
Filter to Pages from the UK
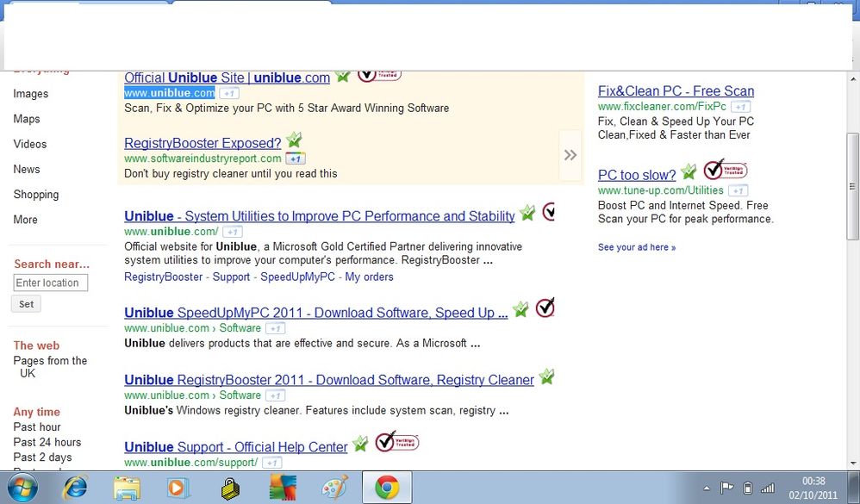click(50, 367)
